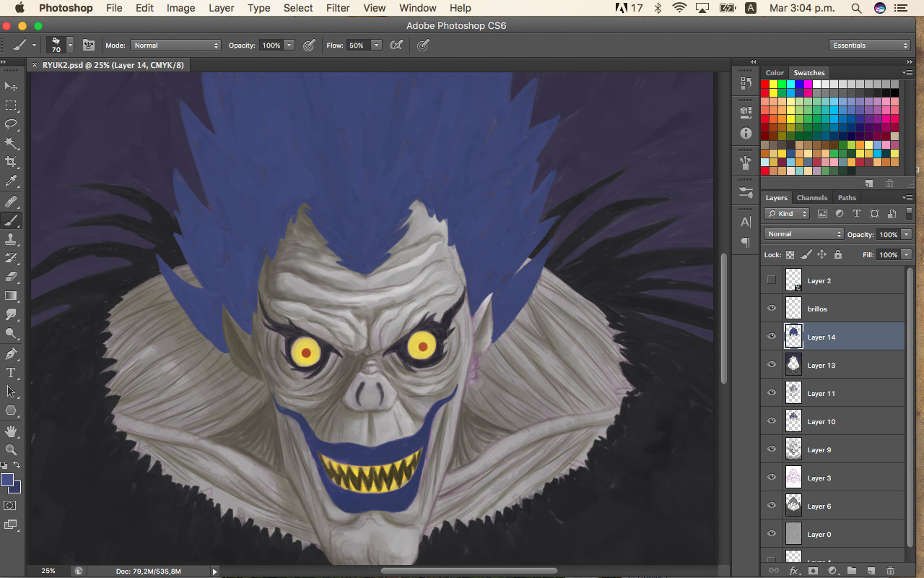The width and height of the screenshot is (924, 578).
Task: Select the Rectangular Marquee tool
Action: (12, 105)
